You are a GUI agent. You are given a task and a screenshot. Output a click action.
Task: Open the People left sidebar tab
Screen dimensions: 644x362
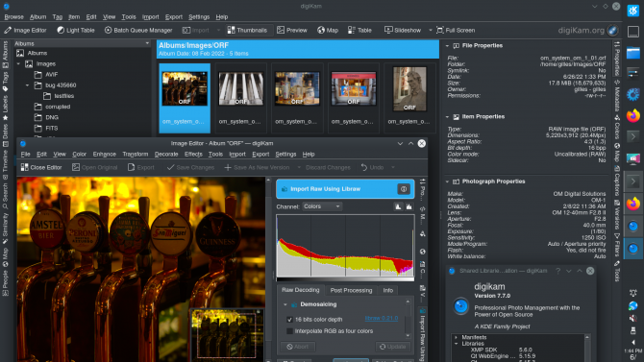pyautogui.click(x=5, y=283)
